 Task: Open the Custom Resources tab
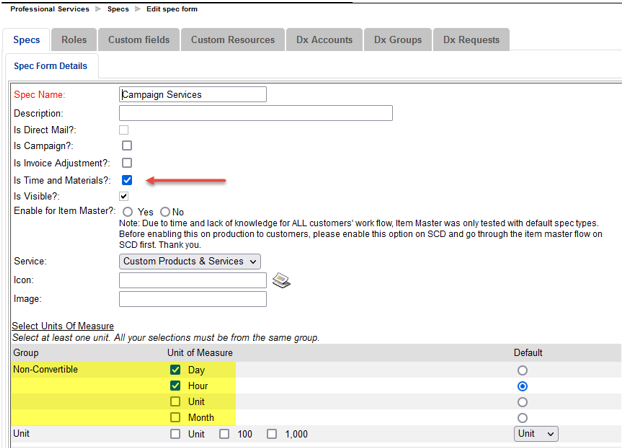[233, 40]
